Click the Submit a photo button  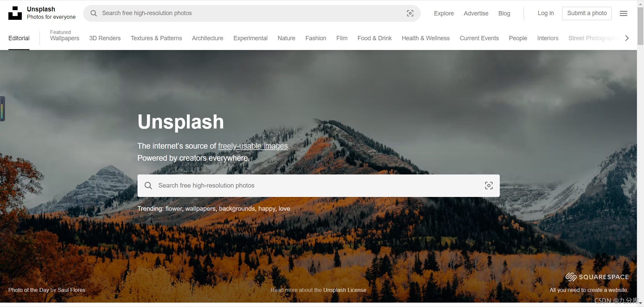(x=587, y=13)
